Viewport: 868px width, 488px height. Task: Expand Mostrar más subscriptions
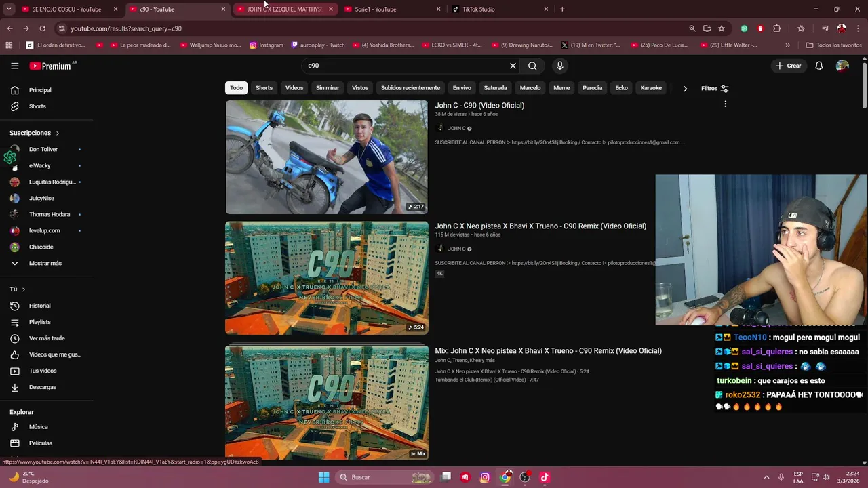[x=46, y=263]
